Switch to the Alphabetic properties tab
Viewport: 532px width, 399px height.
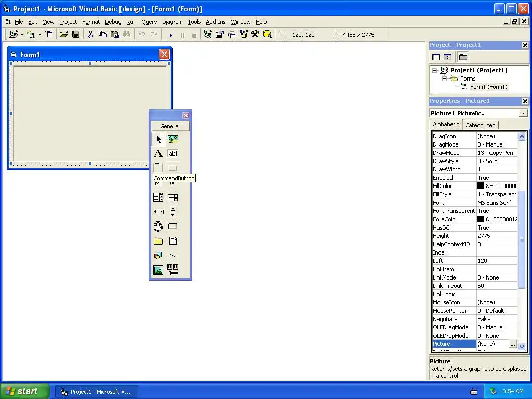tap(446, 124)
